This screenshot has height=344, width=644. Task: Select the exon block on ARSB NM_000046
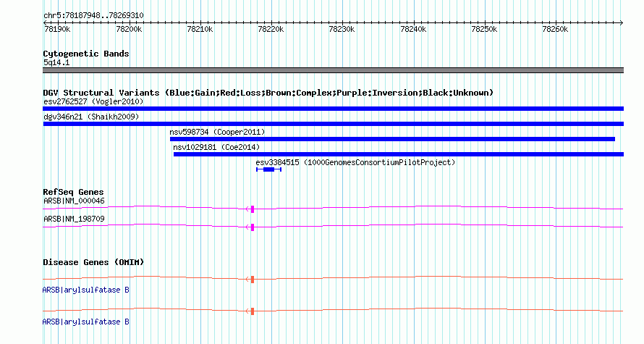[253, 209]
